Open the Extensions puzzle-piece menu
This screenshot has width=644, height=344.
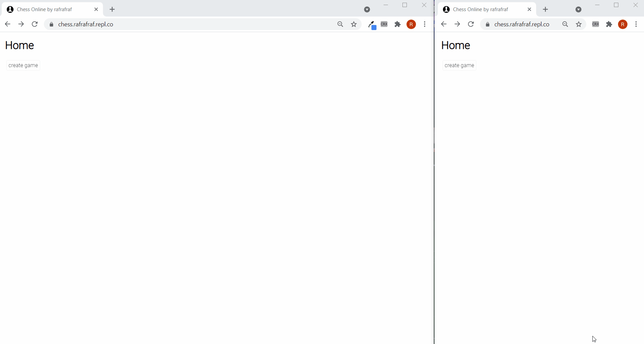click(398, 24)
